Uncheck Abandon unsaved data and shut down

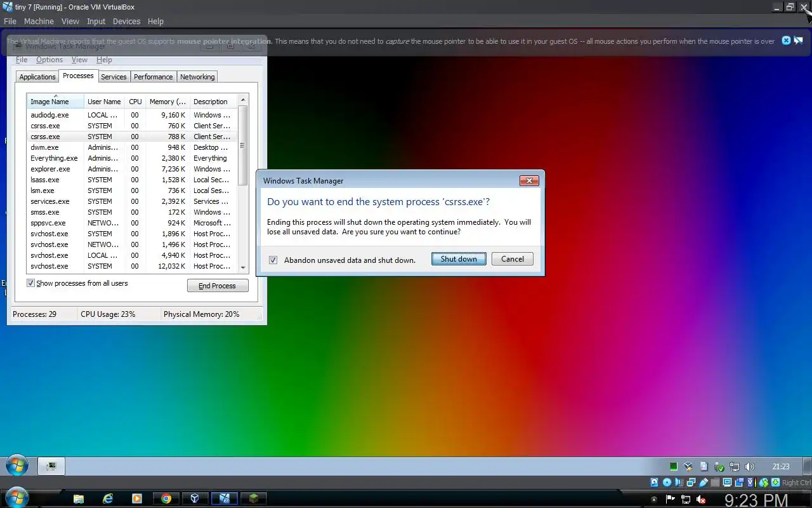point(273,260)
